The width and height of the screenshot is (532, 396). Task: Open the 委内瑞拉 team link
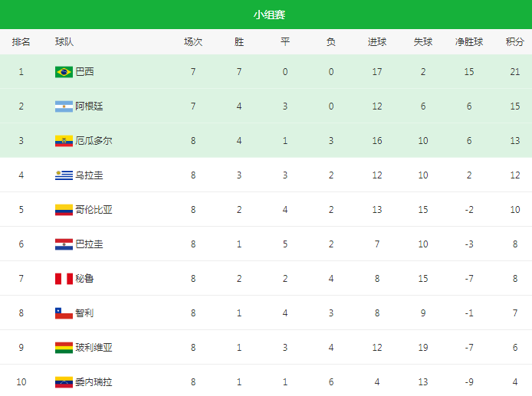(x=94, y=381)
